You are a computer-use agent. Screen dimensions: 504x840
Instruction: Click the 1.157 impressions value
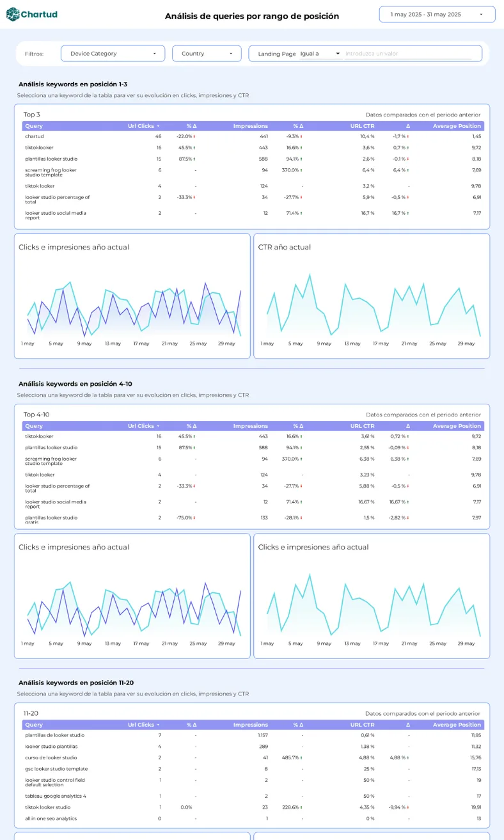[x=263, y=735]
